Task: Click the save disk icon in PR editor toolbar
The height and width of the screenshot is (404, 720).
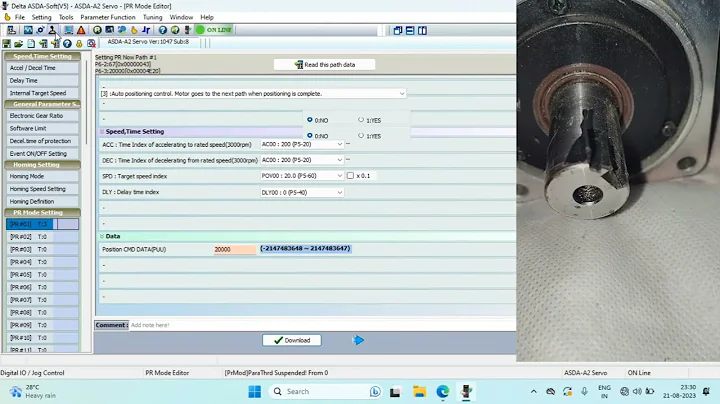Action: point(6,44)
